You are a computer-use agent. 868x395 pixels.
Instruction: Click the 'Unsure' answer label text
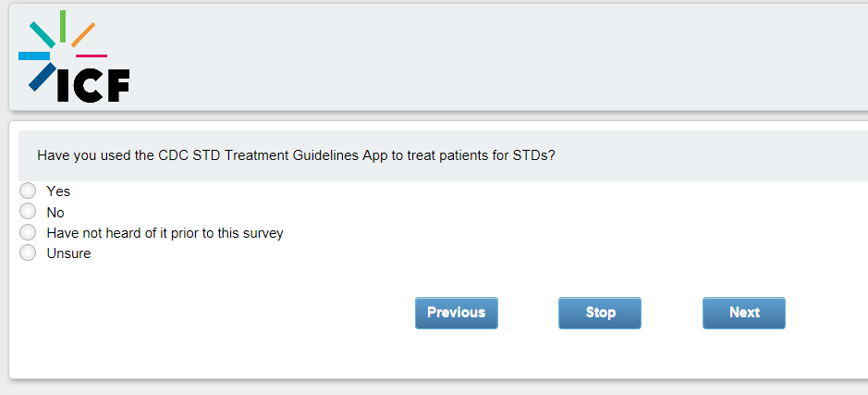(68, 253)
